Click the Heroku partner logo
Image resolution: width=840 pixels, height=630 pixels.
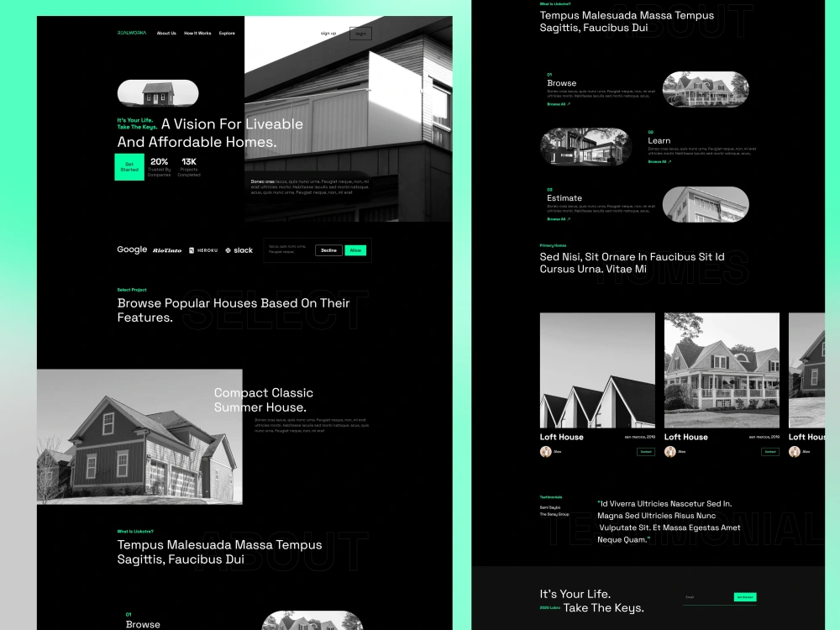[202, 250]
